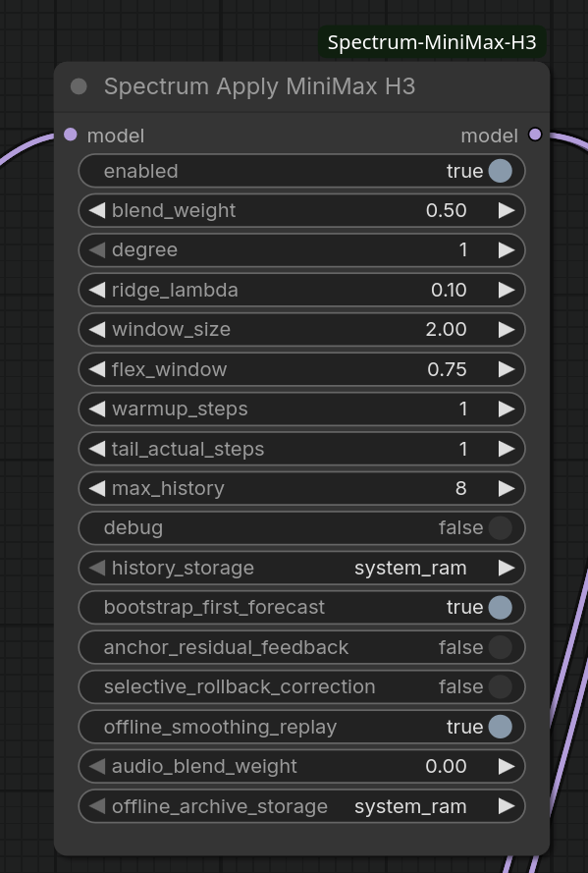The width and height of the screenshot is (588, 873).
Task: Enable the debug toggle
Action: coord(500,527)
